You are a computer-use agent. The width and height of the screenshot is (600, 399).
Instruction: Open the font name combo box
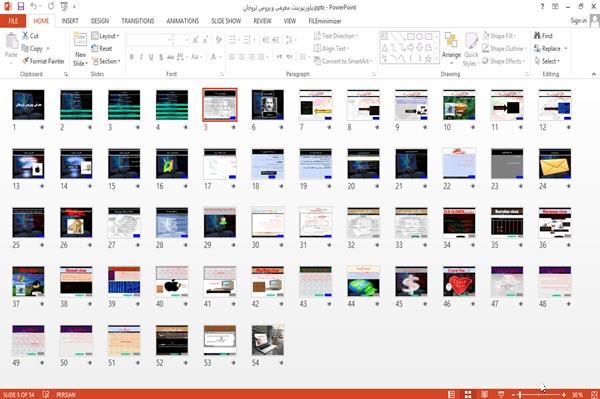(x=150, y=40)
